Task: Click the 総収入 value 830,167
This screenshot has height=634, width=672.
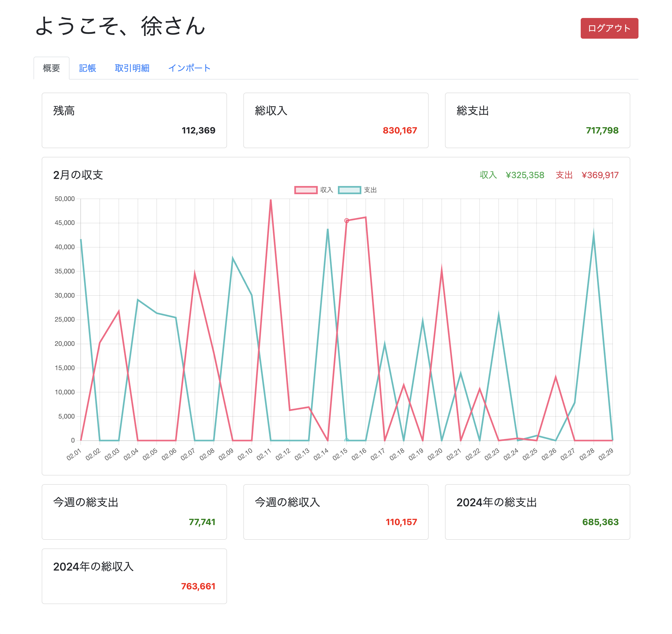Action: (400, 130)
